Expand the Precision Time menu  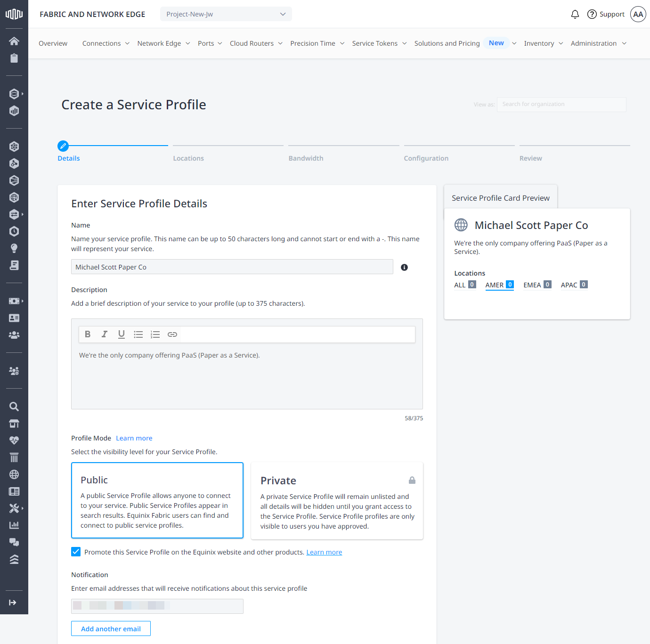(317, 43)
